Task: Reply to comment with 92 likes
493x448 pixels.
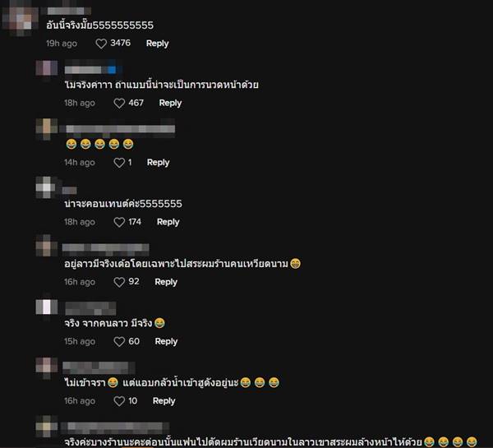Action: 166,282
